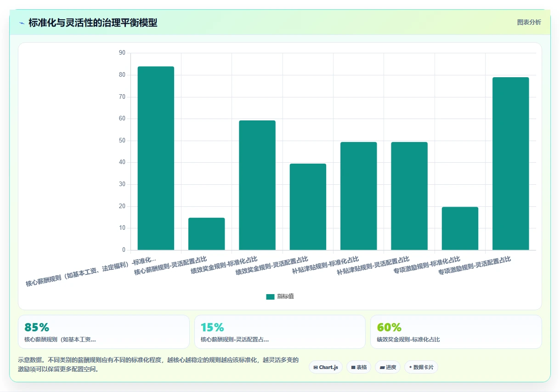Click the 绩效奖金规则-标准化占比 bar
This screenshot has height=392, width=560.
(x=257, y=185)
